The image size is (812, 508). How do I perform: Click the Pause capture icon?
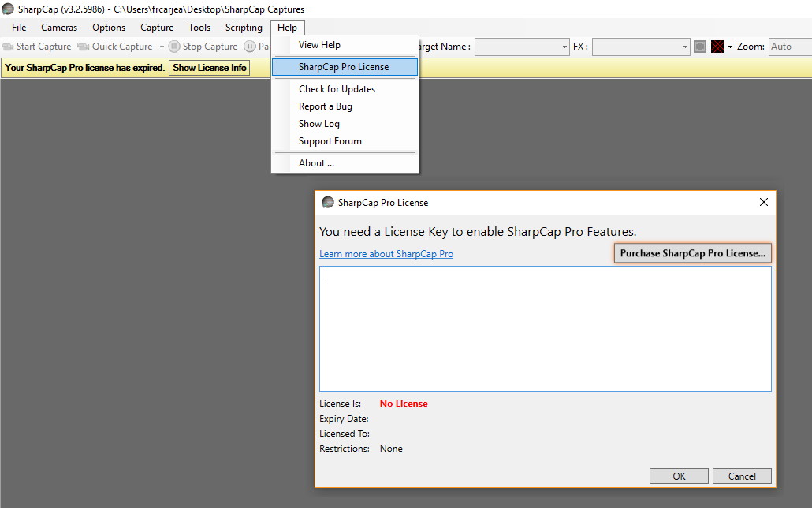pyautogui.click(x=250, y=47)
